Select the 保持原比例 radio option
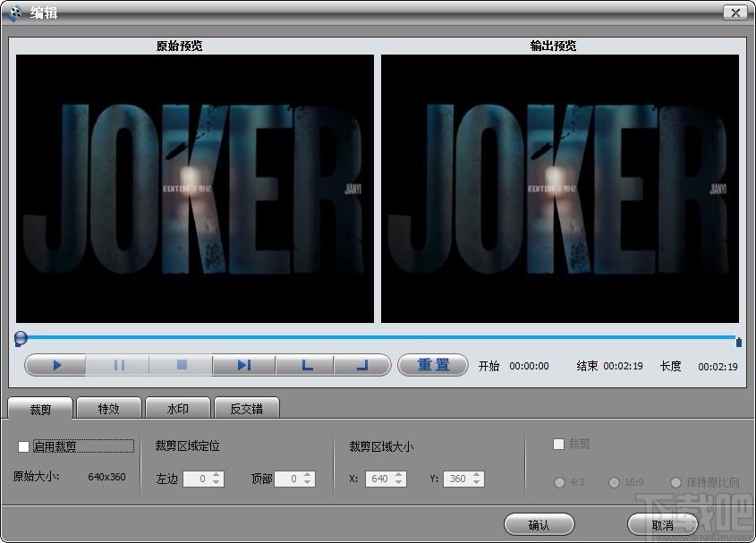Image resolution: width=756 pixels, height=543 pixels. 676,482
